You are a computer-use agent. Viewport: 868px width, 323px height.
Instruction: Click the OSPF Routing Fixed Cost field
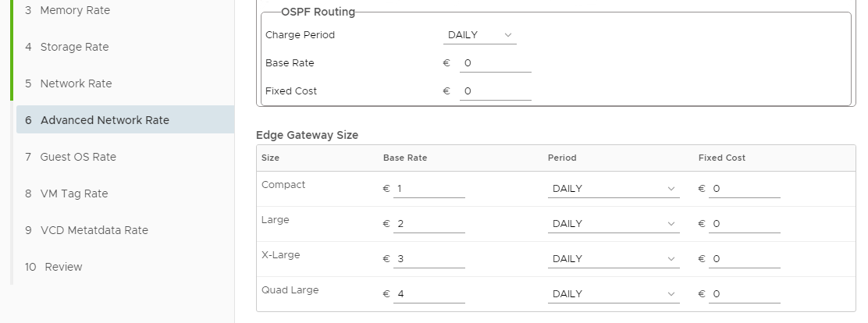click(x=495, y=91)
